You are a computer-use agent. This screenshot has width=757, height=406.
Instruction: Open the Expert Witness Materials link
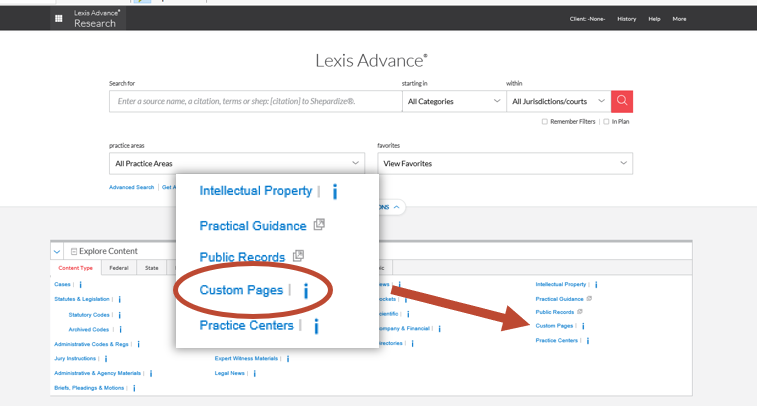point(246,359)
